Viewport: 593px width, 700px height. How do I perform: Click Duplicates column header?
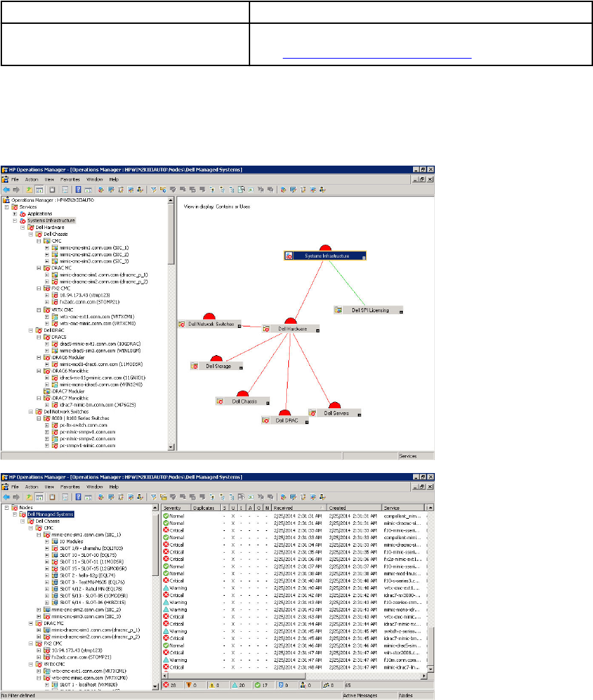click(x=206, y=508)
